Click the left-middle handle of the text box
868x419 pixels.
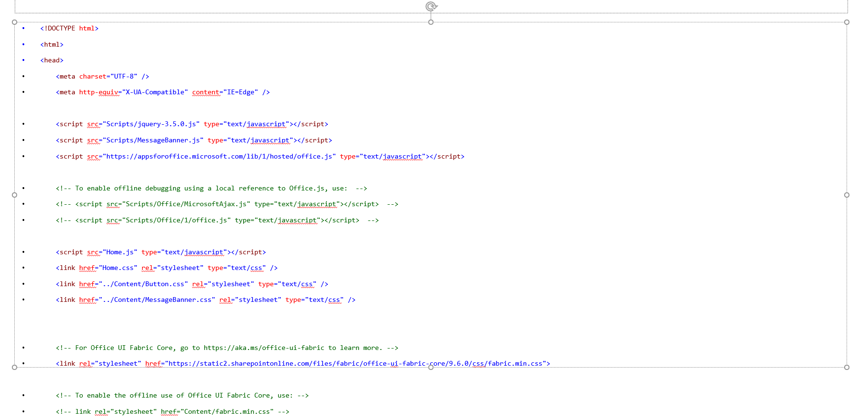[x=14, y=195]
